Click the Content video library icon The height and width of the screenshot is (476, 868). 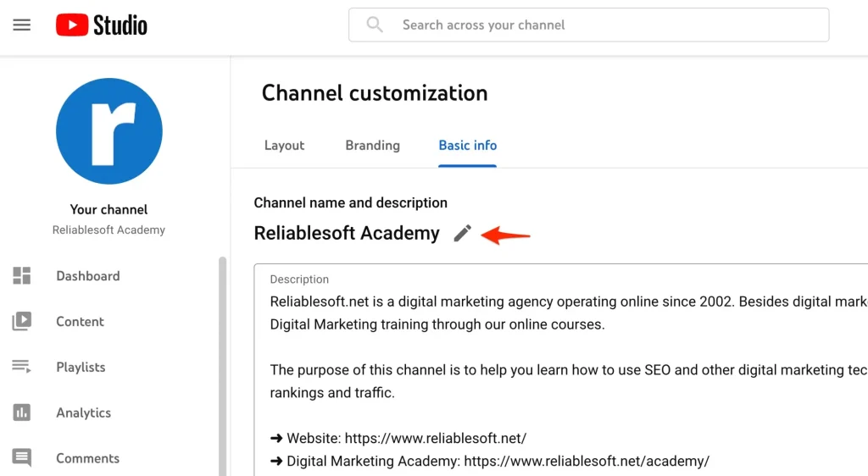point(22,322)
